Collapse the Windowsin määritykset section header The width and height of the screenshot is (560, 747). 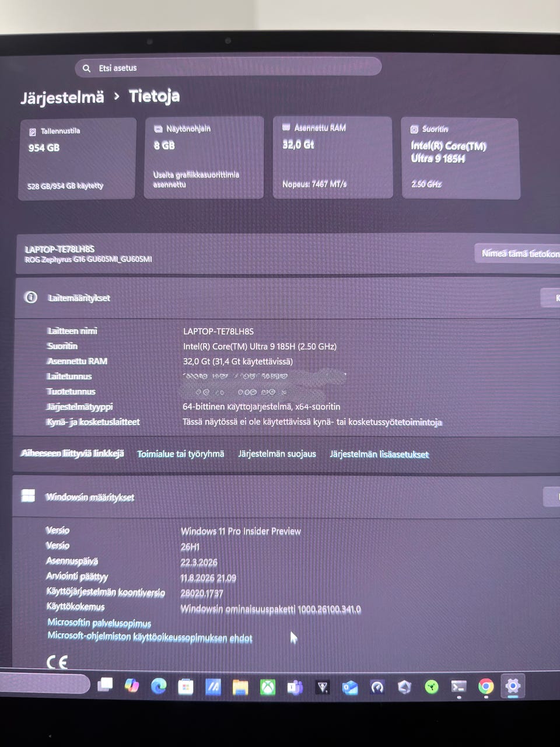pos(286,497)
